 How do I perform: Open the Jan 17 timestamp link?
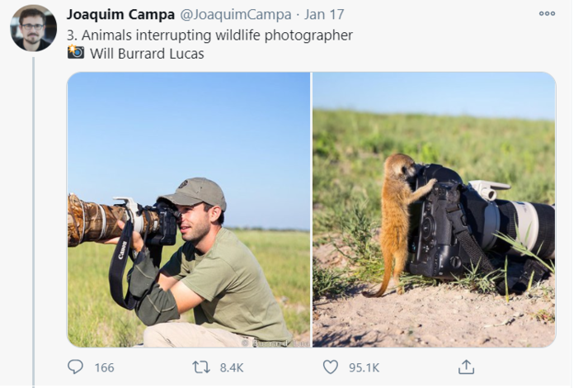click(x=325, y=15)
